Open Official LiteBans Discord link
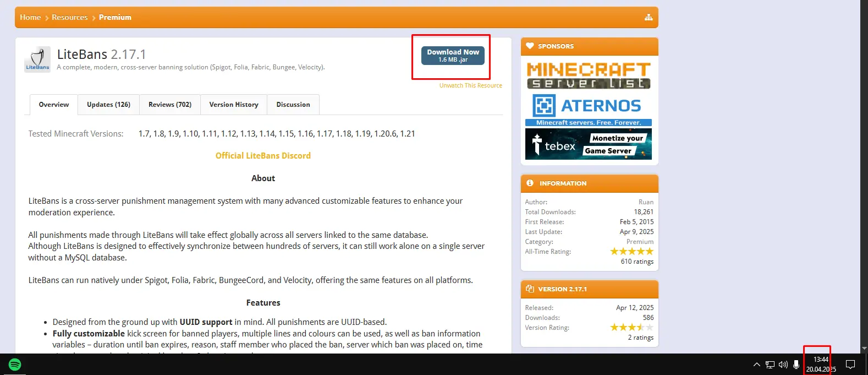 263,156
